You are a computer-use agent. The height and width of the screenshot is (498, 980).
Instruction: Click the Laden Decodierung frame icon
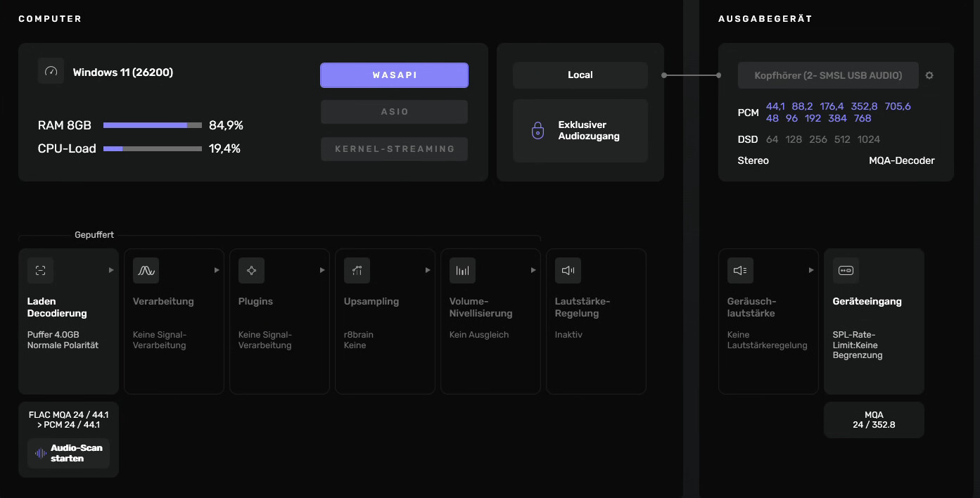point(40,270)
